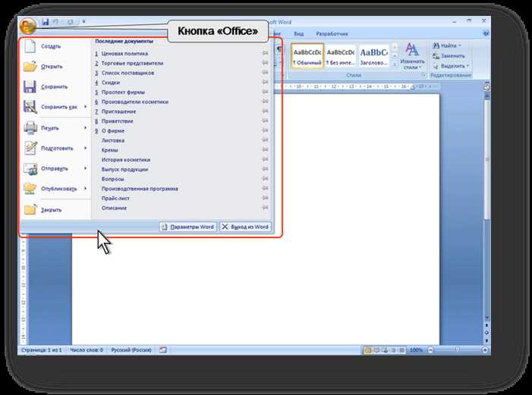Viewport: 532px width, 395px height.
Task: Expand the Опубликовать submenu
Action: pyautogui.click(x=86, y=189)
